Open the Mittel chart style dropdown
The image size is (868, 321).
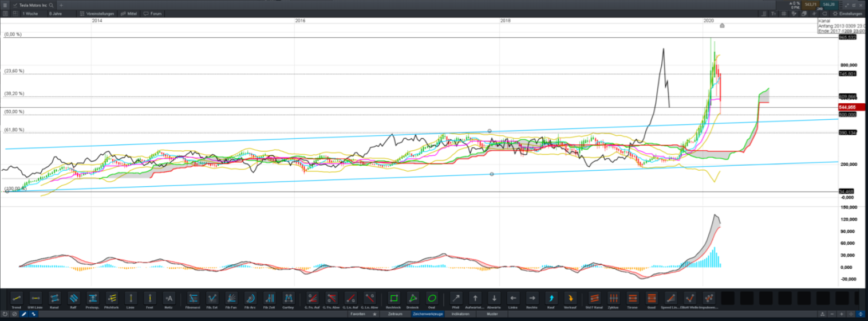(x=129, y=13)
